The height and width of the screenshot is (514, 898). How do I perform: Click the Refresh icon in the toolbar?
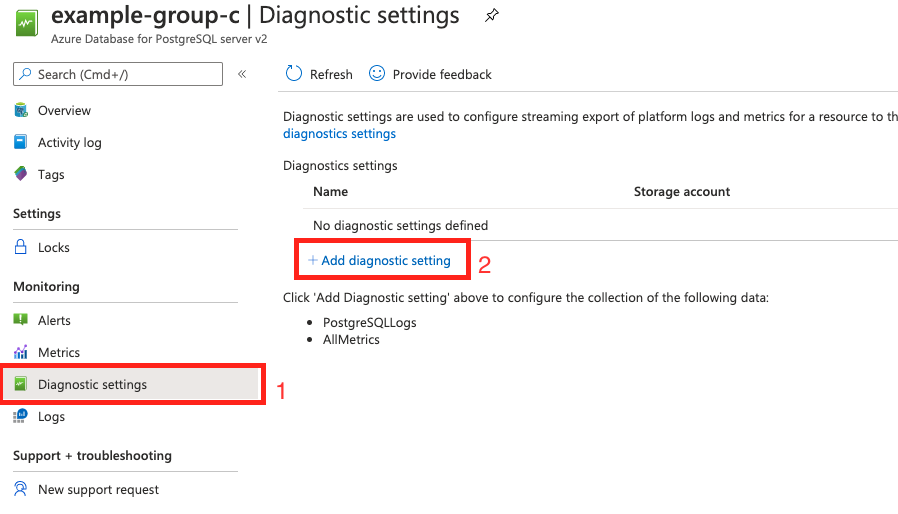294,73
